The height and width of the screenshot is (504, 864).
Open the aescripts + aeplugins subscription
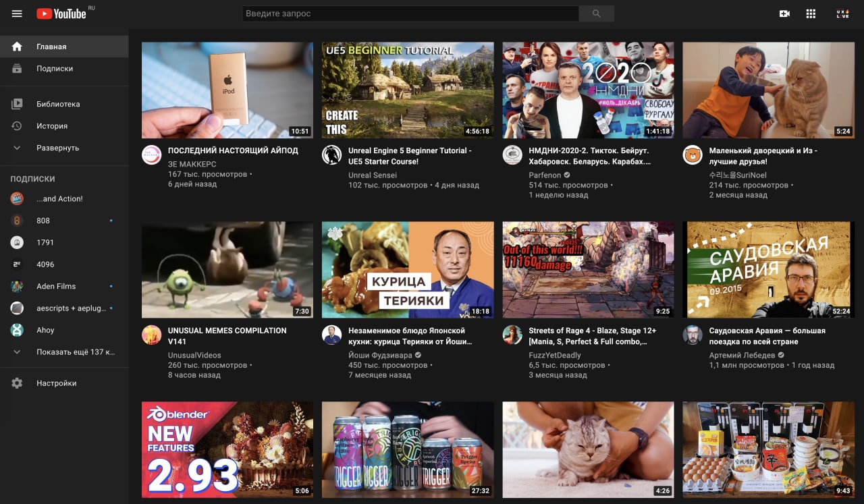(64, 308)
